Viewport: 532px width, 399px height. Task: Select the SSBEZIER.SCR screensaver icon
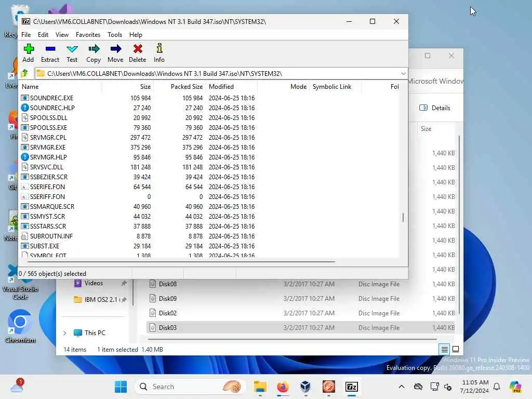pos(24,177)
